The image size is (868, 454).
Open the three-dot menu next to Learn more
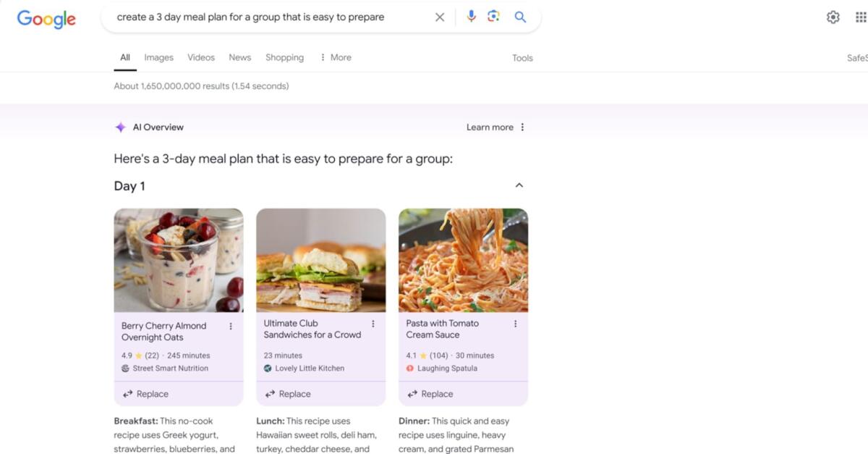point(522,127)
